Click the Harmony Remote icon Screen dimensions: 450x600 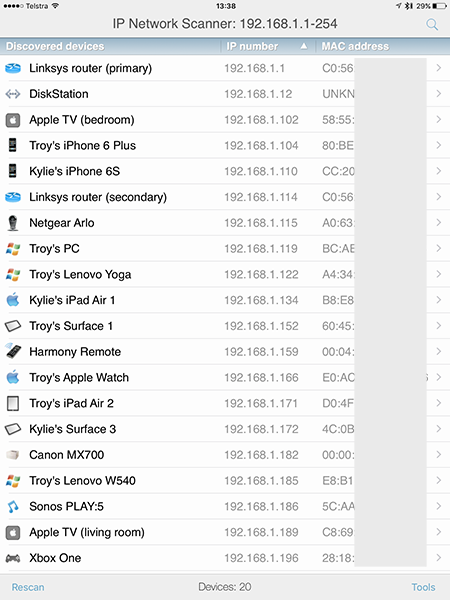click(x=13, y=351)
